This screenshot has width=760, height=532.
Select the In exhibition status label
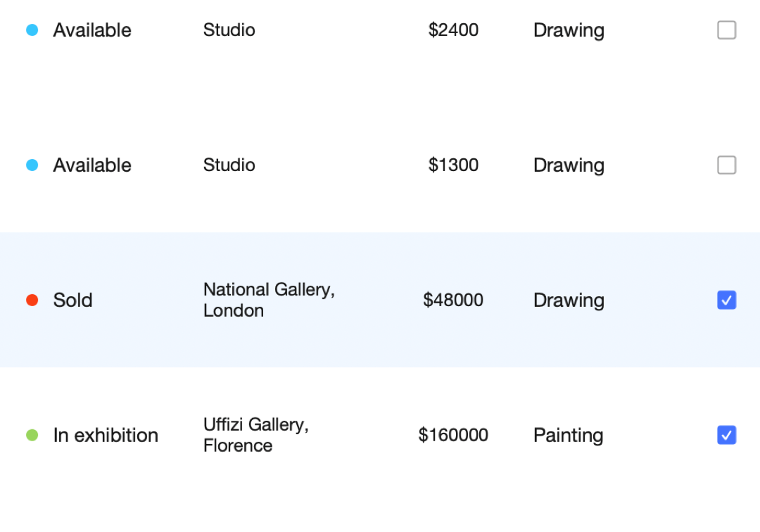pos(106,436)
